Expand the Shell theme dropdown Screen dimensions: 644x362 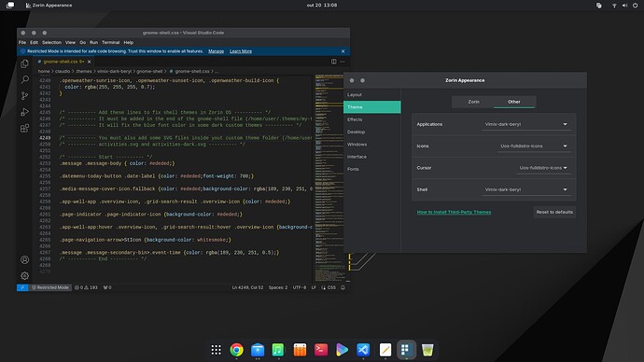(x=525, y=189)
